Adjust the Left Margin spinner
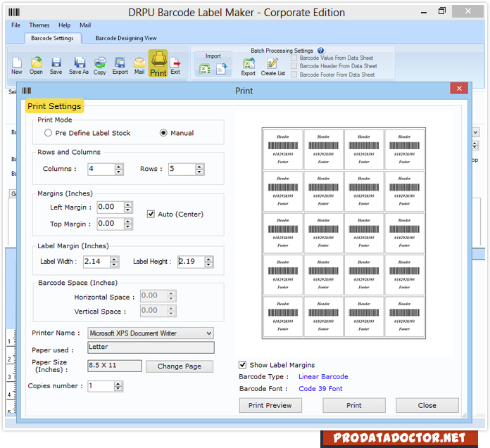Screen dimensions: 490x448 coord(128,207)
